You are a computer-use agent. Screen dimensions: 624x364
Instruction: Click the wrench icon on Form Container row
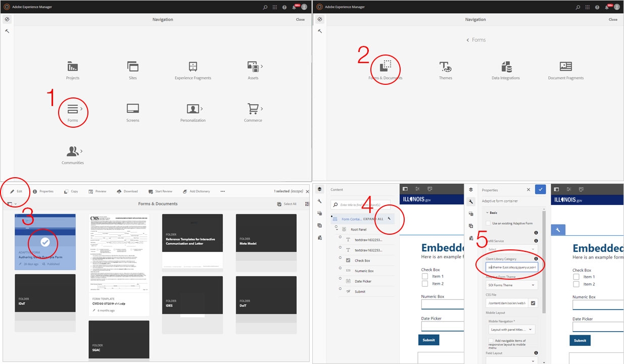click(x=389, y=219)
